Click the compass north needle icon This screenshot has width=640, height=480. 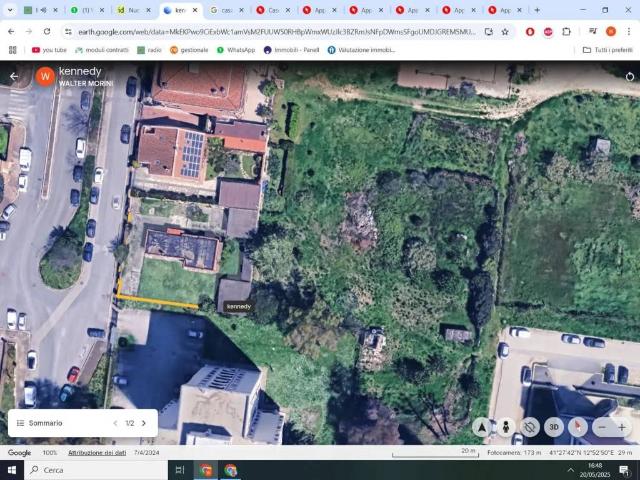(x=578, y=427)
